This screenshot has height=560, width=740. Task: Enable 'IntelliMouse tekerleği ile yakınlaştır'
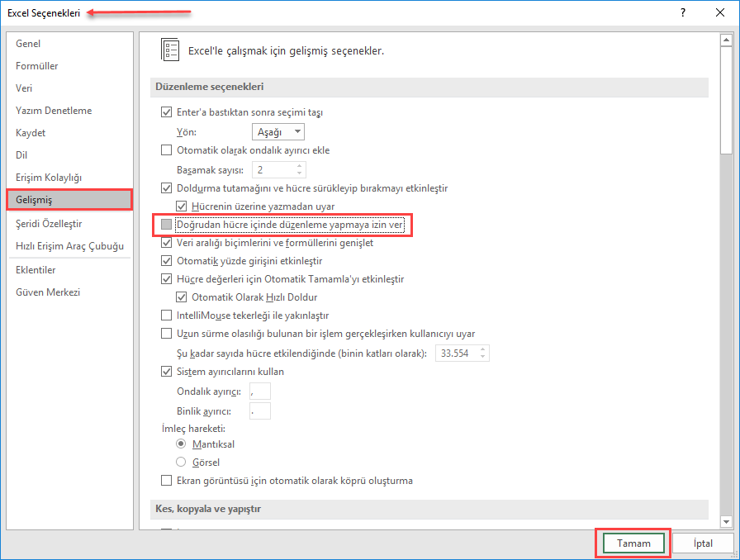point(166,316)
